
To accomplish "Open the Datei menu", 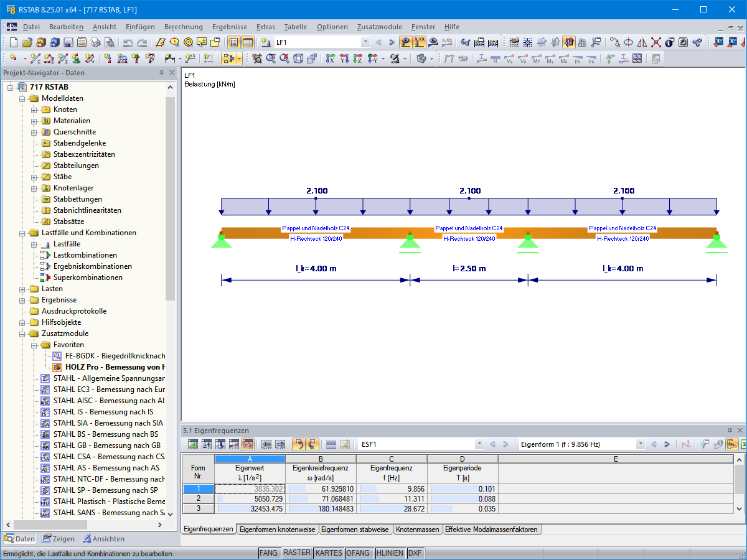I will pyautogui.click(x=31, y=27).
